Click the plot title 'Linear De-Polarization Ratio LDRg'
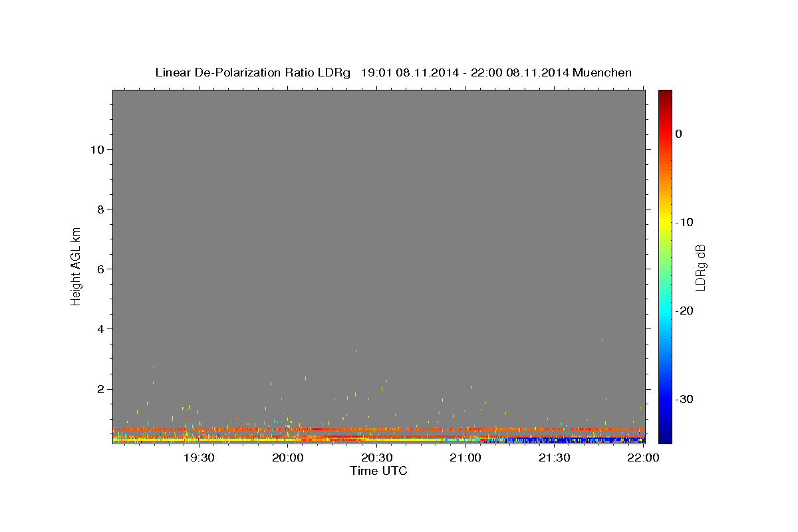Screen dimensions: 798x532 253,72
